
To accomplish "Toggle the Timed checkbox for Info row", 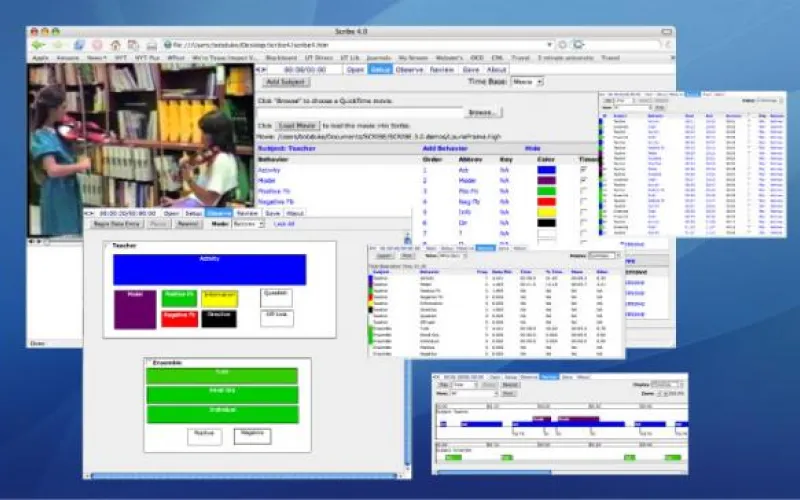I will (584, 212).
